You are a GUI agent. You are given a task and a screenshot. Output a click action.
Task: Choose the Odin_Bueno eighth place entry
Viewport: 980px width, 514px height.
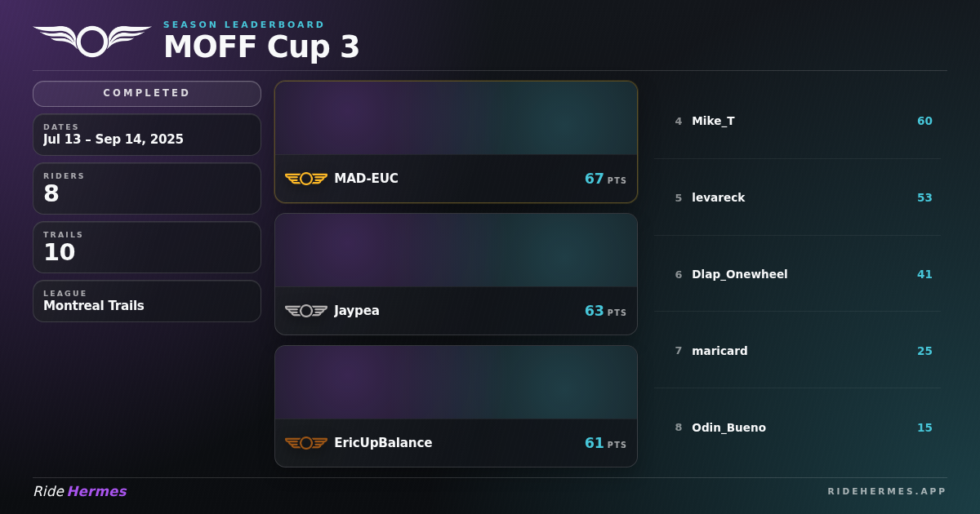(x=797, y=428)
